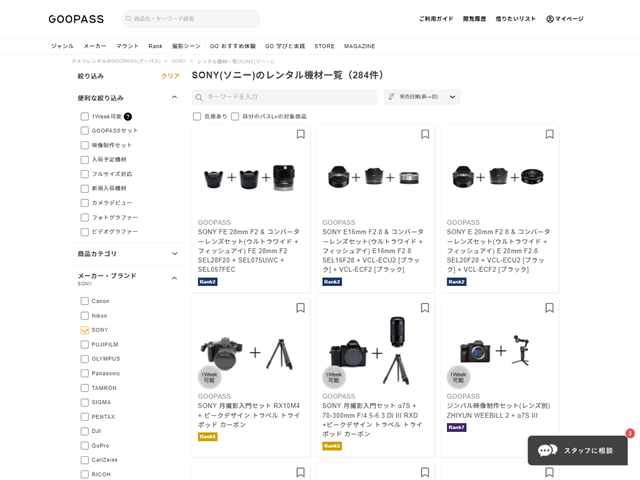The width and height of the screenshot is (640, 480).
Task: Check the 映像制作セット filter
Action: coord(84,145)
